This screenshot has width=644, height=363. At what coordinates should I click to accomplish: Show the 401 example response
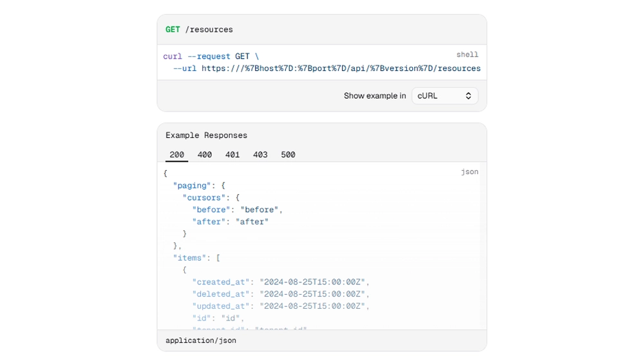coord(232,155)
